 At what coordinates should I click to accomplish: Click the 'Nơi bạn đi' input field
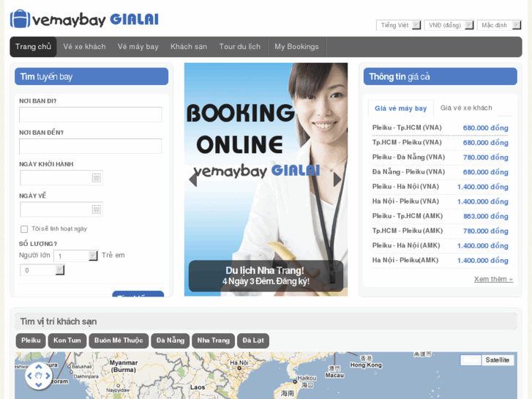pos(90,115)
